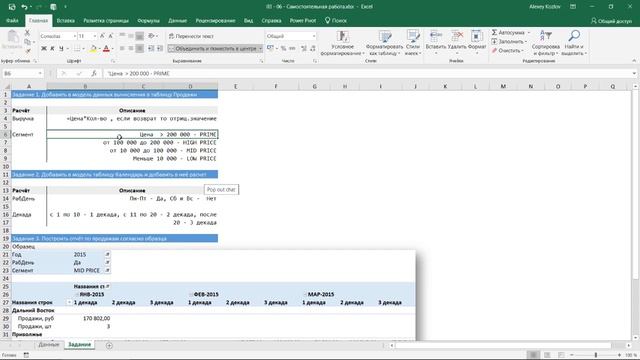This screenshot has width=640, height=360.
Task: Open Условное форматирование conditional formatting
Action: [342, 43]
